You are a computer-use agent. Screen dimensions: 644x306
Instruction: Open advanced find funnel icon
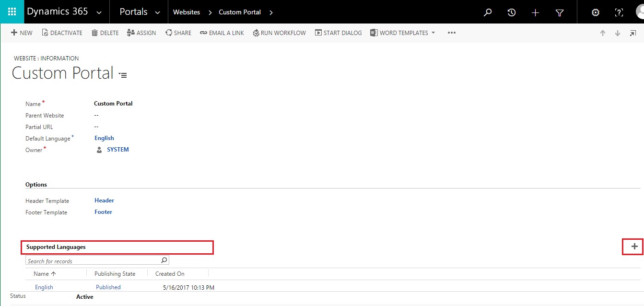pyautogui.click(x=560, y=12)
